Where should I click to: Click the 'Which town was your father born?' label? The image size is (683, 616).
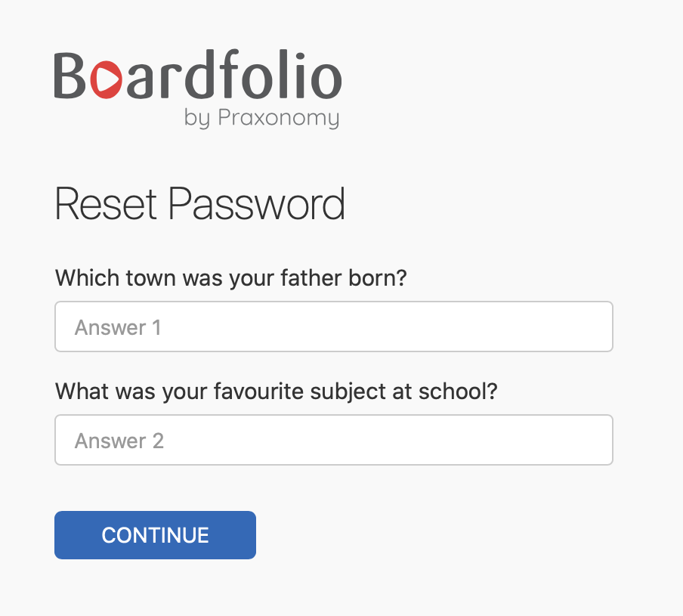pyautogui.click(x=231, y=278)
